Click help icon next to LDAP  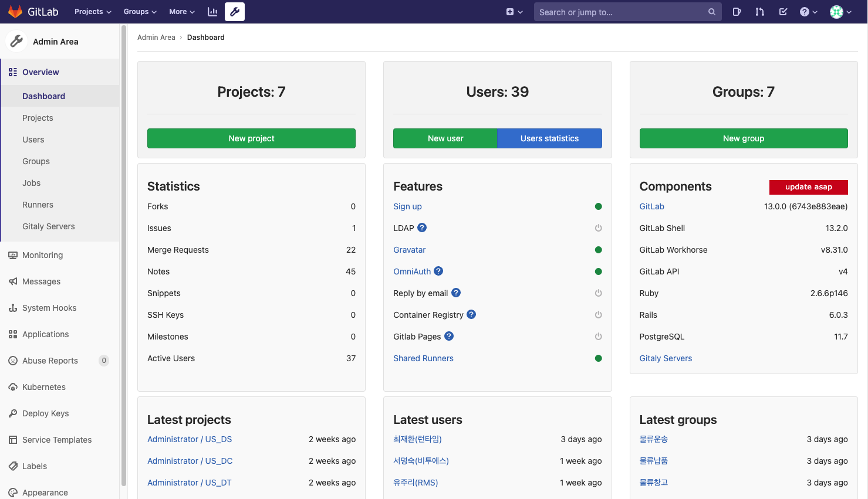pos(422,228)
